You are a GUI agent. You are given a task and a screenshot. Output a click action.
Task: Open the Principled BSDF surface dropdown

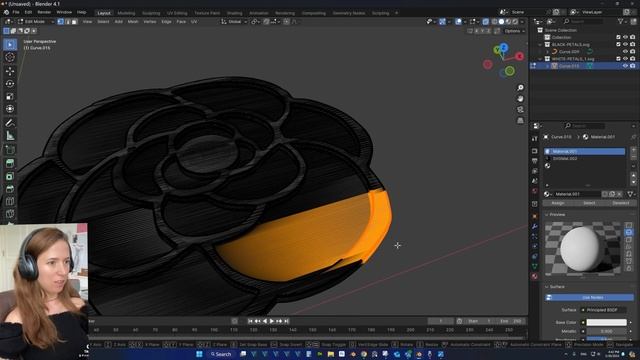[x=603, y=310]
